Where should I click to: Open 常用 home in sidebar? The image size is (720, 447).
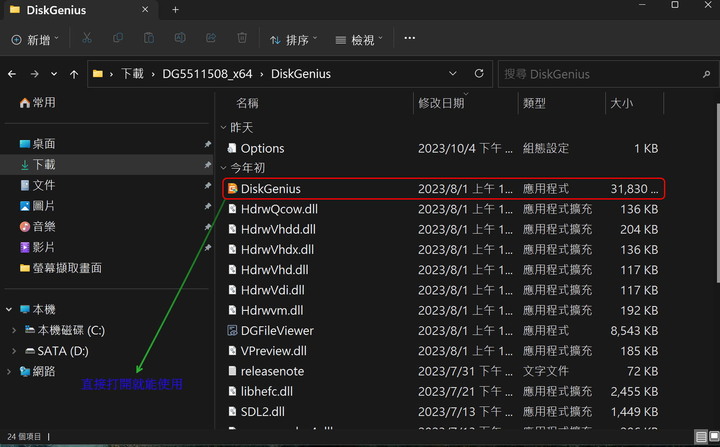[x=37, y=102]
